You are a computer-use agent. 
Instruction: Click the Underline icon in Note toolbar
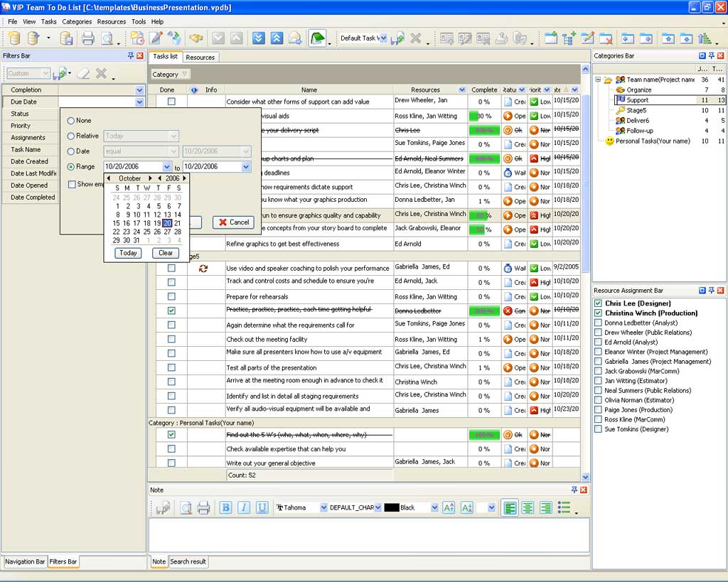pos(262,507)
